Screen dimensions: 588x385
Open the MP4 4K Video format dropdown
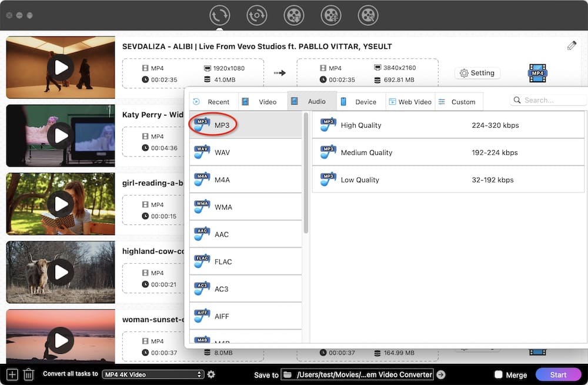point(153,374)
